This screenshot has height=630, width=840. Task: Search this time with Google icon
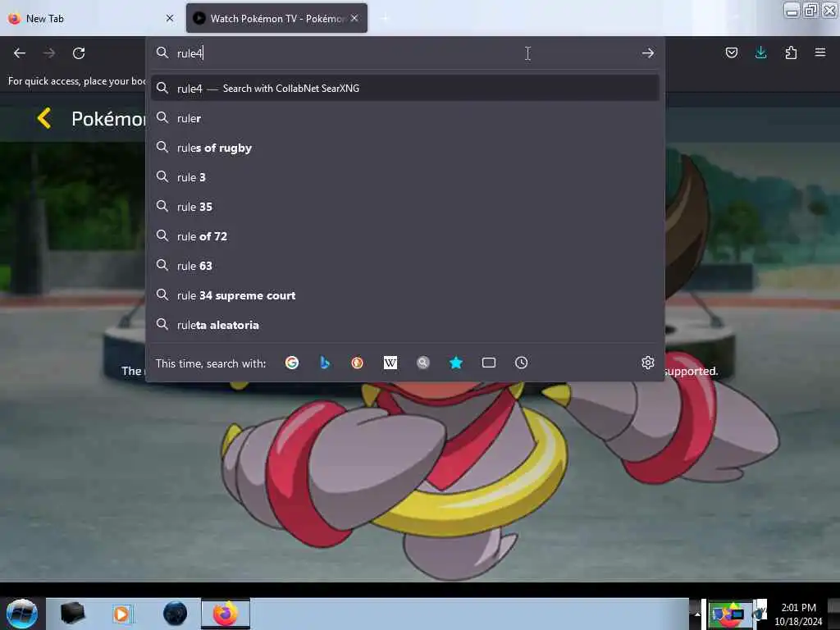click(292, 363)
